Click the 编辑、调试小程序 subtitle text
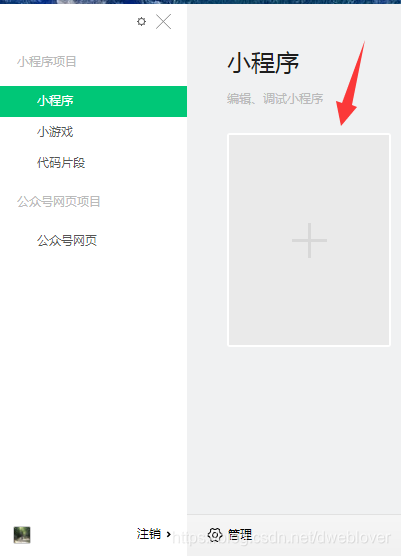Image resolution: width=401 pixels, height=556 pixels. pyautogui.click(x=275, y=99)
